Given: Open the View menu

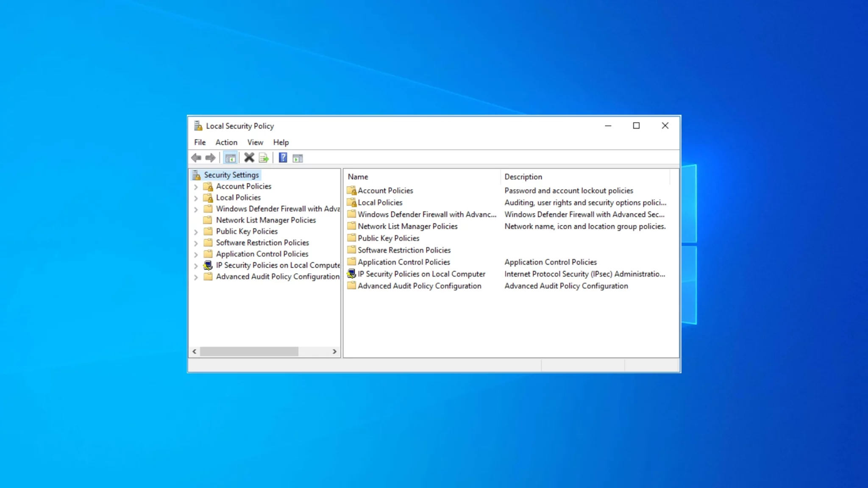Looking at the screenshot, I should coord(255,142).
